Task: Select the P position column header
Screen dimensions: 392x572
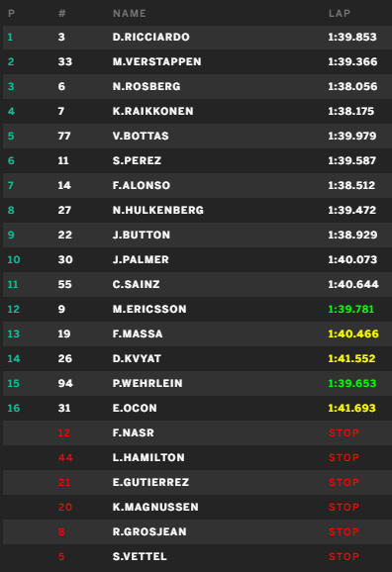Action: (x=11, y=14)
